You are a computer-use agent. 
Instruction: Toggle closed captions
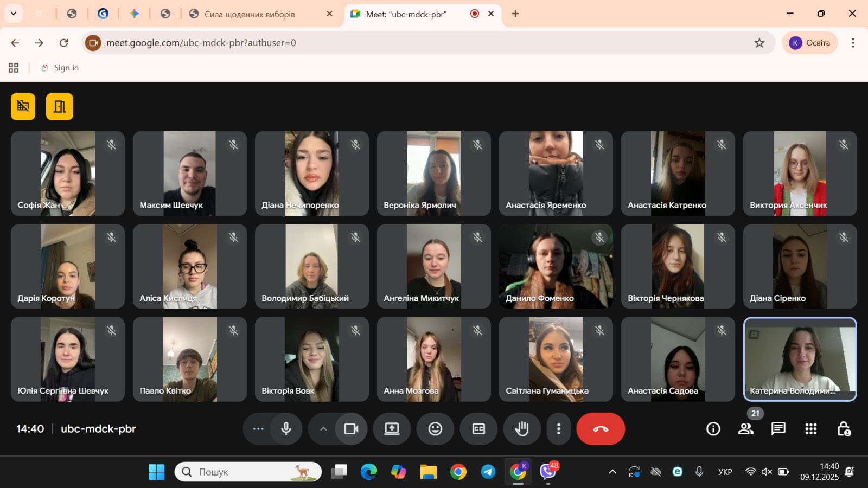[478, 429]
